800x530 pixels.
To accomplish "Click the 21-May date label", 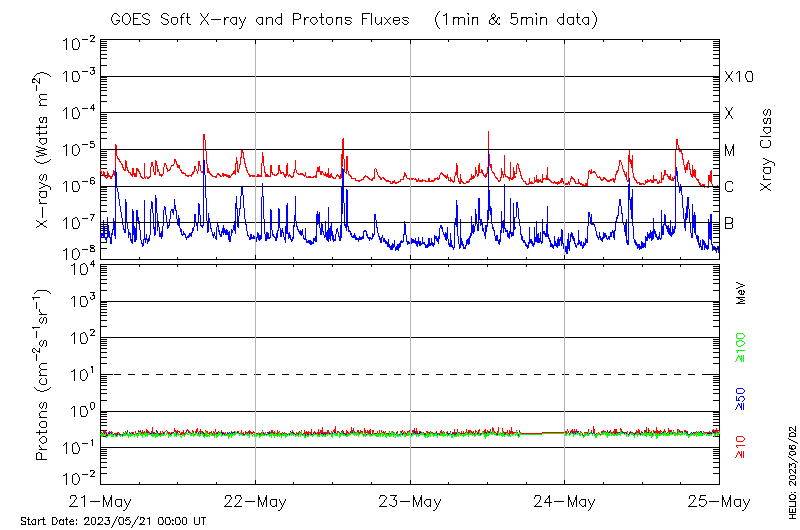I will click(101, 500).
